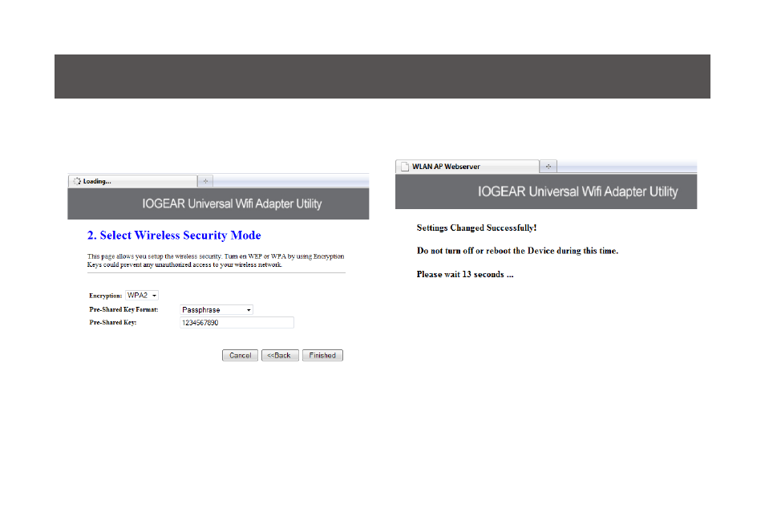Open the Encryption WPA2 dropdown

coord(142,296)
